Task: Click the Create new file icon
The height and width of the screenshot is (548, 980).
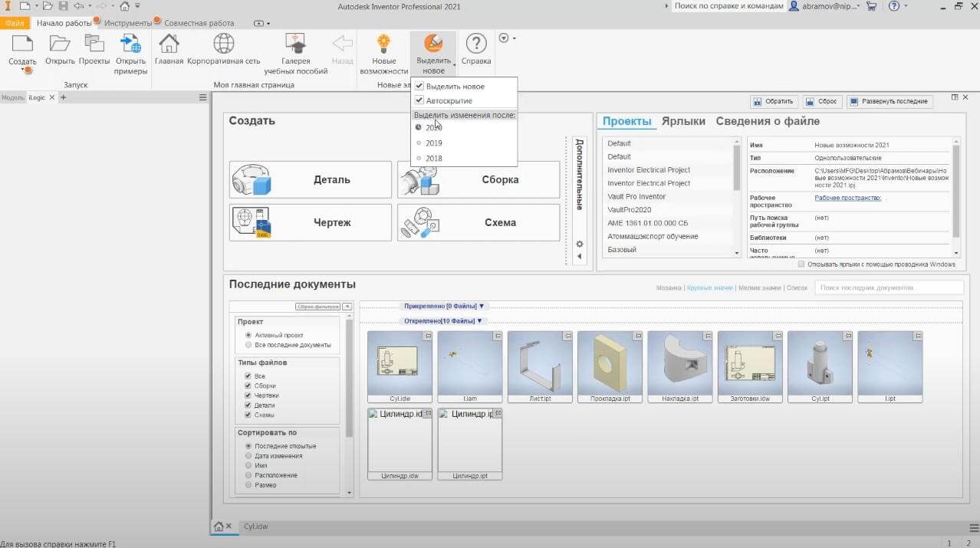Action: (22, 44)
